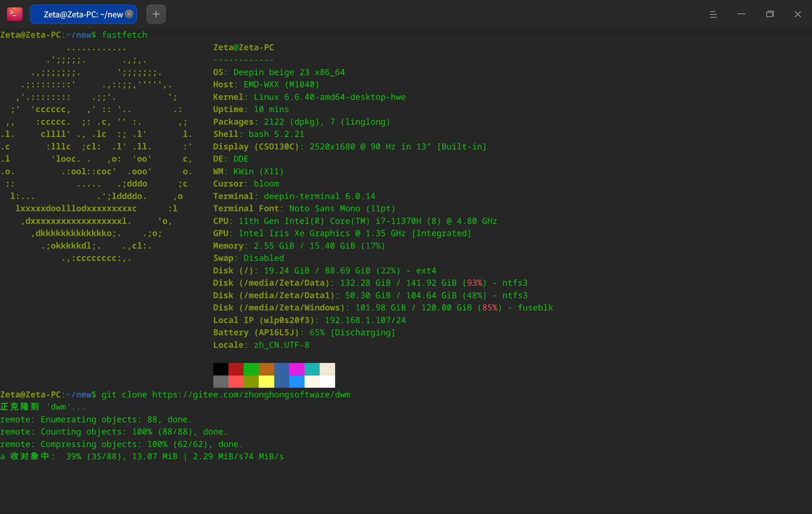The width and height of the screenshot is (812, 514).
Task: Click the Enumerating objects: 88 line
Action: click(96, 420)
